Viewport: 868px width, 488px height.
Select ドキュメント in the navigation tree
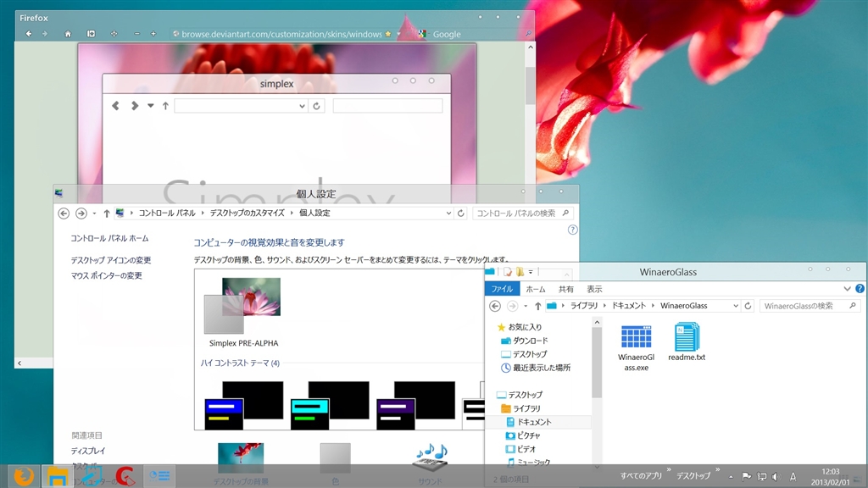click(533, 422)
